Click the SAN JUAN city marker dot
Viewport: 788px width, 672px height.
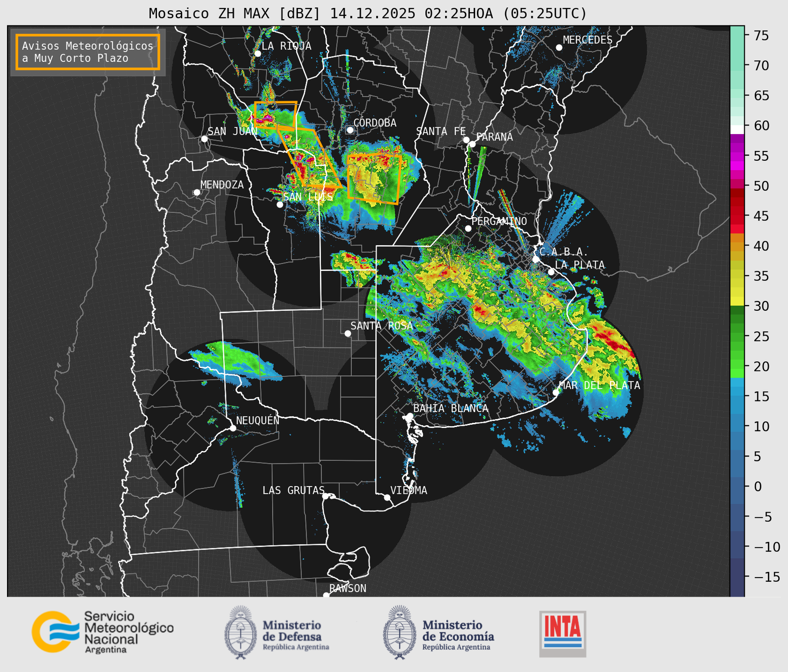click(204, 139)
